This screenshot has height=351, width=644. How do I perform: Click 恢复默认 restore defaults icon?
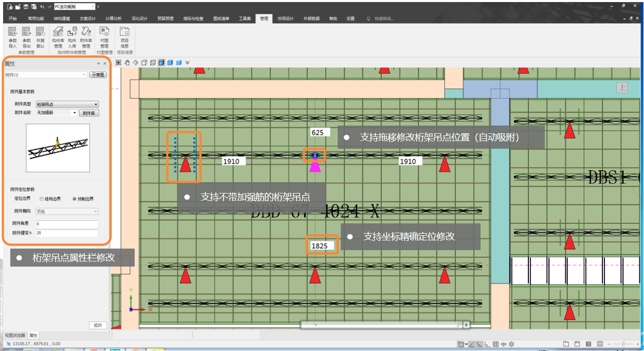pos(40,37)
